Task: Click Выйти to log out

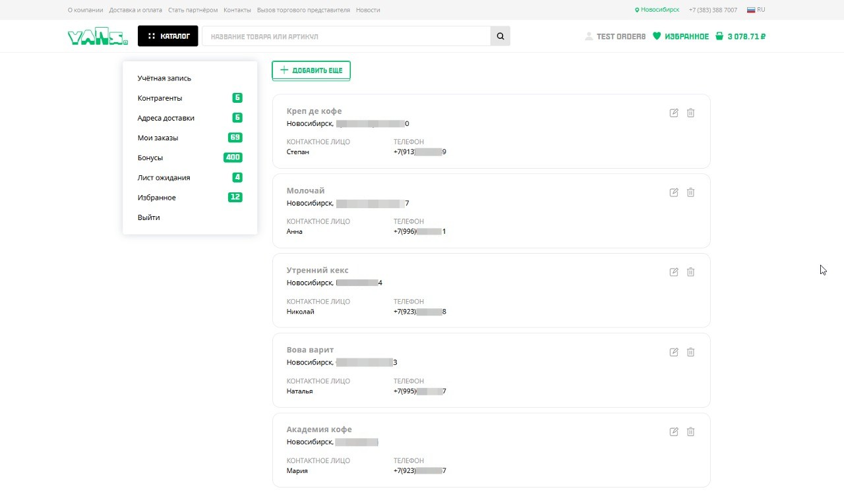Action: pyautogui.click(x=148, y=217)
